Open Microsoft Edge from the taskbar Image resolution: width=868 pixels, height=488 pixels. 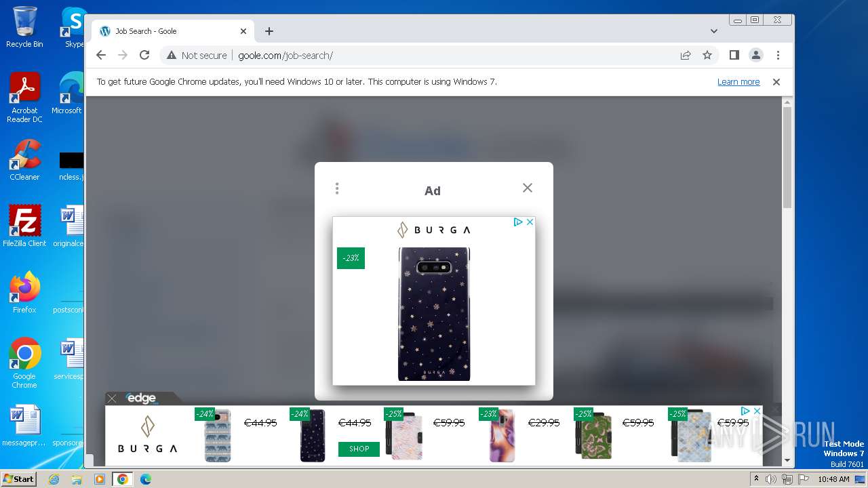(x=145, y=479)
